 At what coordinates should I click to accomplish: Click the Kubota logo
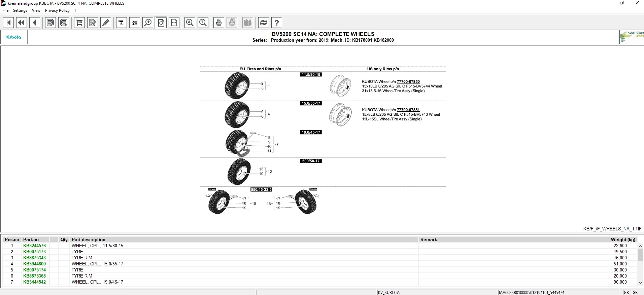13,37
